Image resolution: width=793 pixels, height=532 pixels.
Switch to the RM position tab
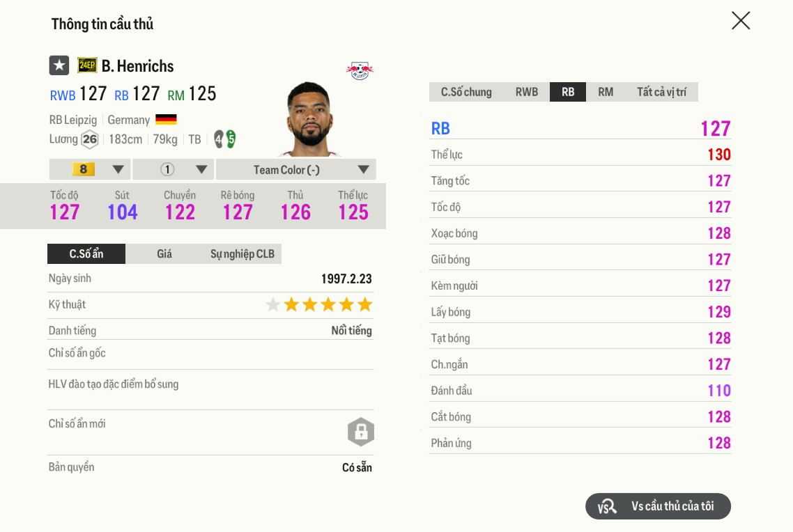[x=606, y=92]
